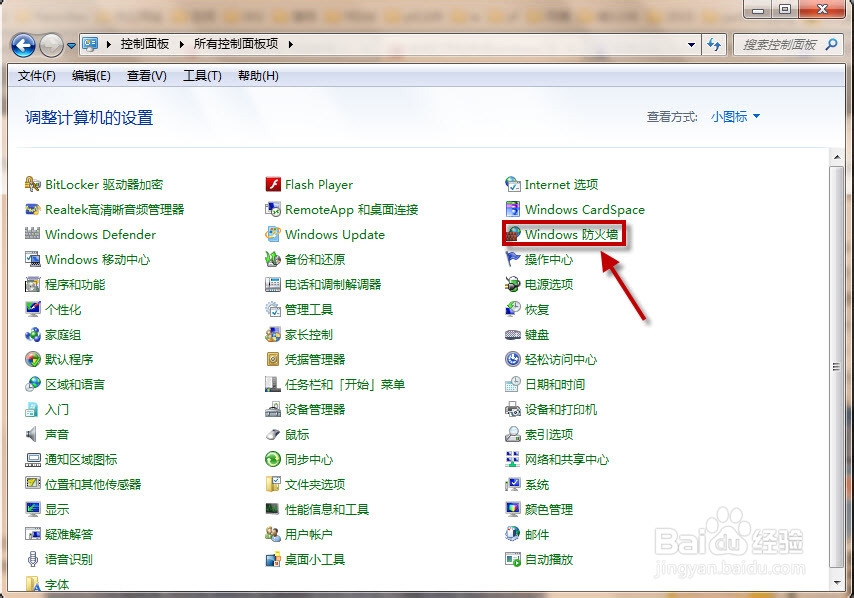Open the 查看方式 小图标 dropdown
The width and height of the screenshot is (854, 598).
(x=735, y=117)
